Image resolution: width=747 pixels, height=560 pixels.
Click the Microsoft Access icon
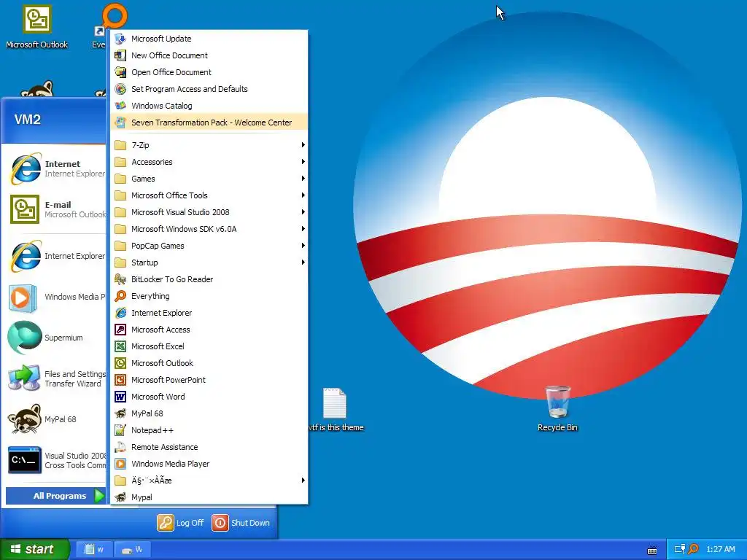click(120, 330)
